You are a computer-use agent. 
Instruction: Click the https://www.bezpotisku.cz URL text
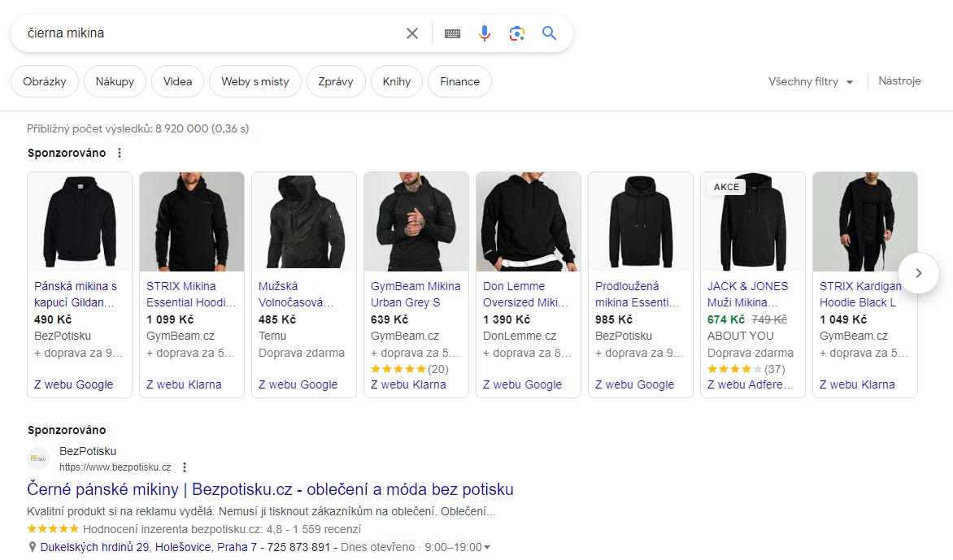pos(115,467)
